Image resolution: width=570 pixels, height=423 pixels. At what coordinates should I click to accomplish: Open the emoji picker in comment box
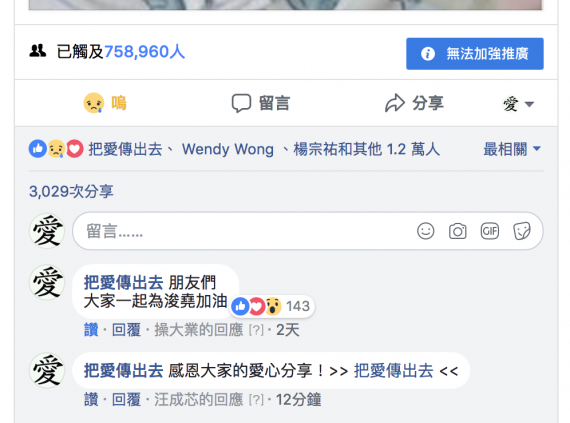pos(425,231)
